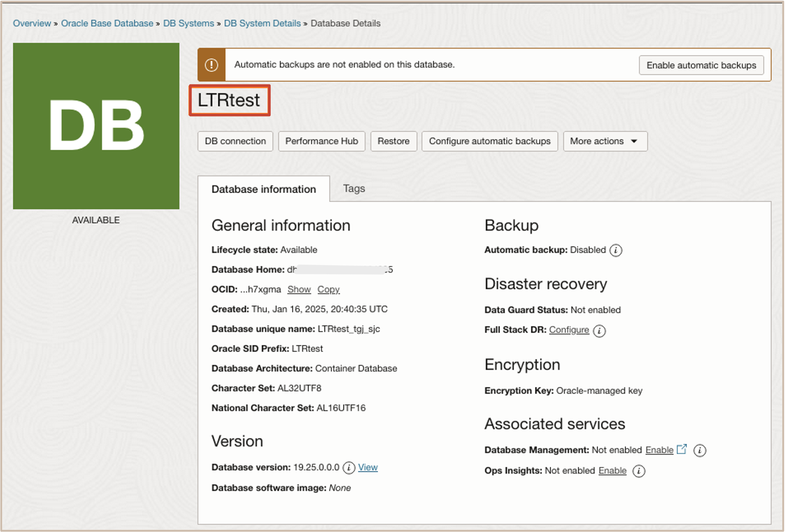
Task: Open the DB connection dialog
Action: click(235, 141)
